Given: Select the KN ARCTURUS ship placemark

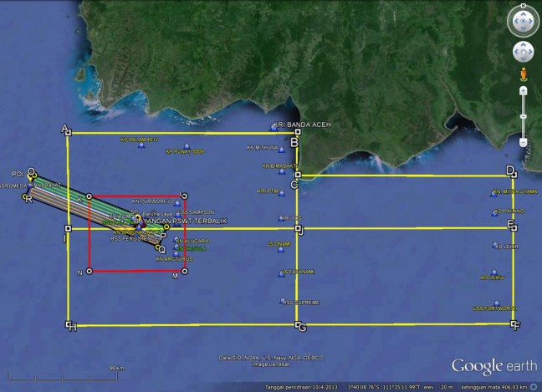Looking at the screenshot, I should click(x=176, y=252).
